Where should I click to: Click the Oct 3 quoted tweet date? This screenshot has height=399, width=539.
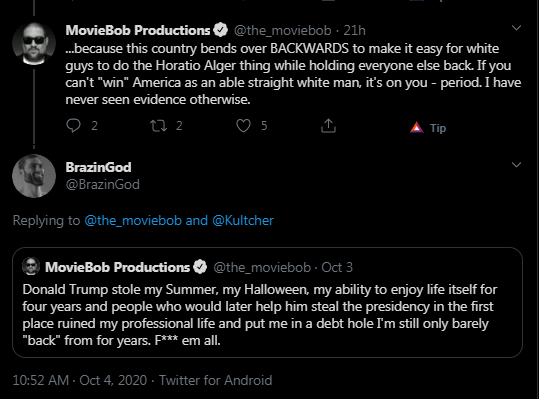[x=337, y=267]
